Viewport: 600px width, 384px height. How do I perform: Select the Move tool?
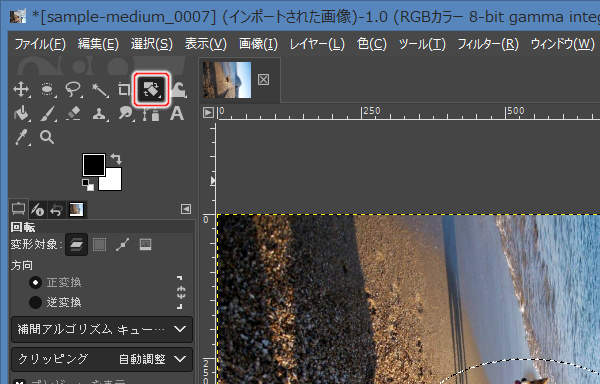tap(21, 90)
